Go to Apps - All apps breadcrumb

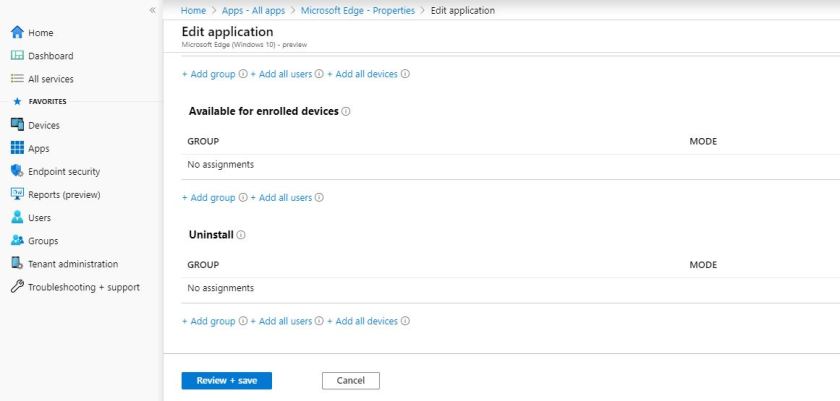(x=255, y=10)
